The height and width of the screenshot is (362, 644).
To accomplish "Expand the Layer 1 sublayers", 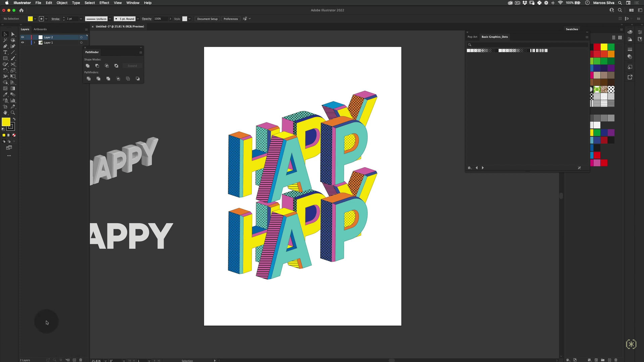I will pyautogui.click(x=34, y=43).
